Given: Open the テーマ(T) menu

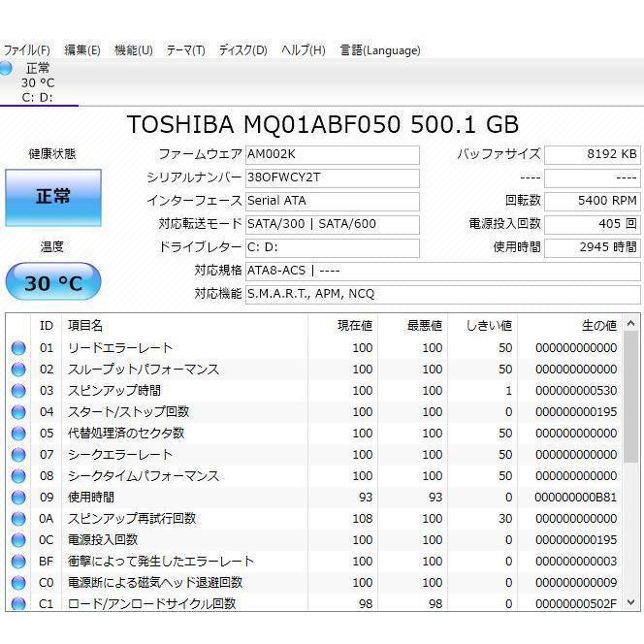Looking at the screenshot, I should [185, 50].
